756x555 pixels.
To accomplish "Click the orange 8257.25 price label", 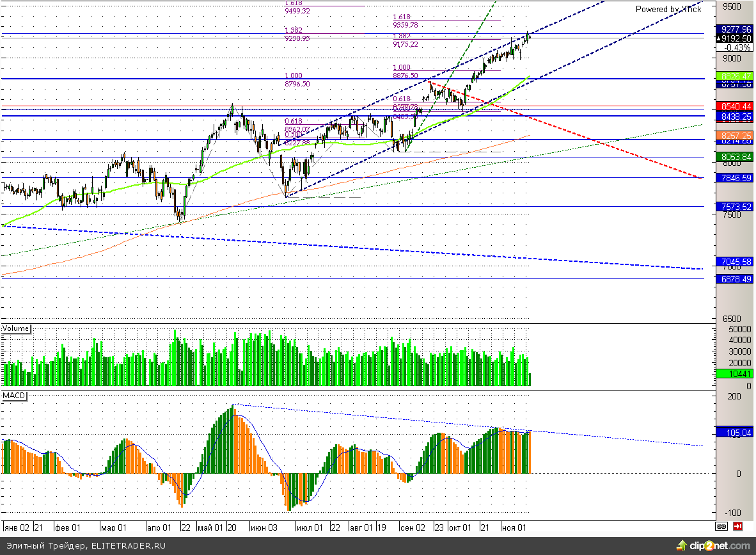I will [734, 136].
